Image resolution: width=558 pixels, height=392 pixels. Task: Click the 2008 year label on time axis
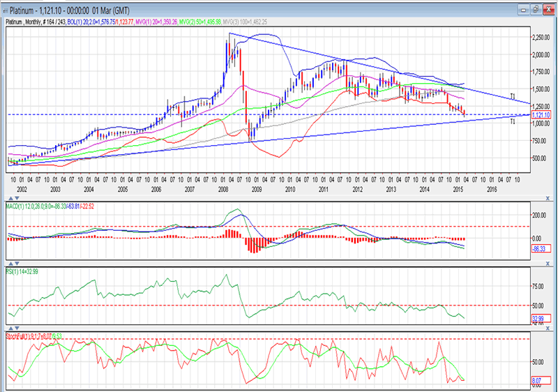(x=223, y=188)
